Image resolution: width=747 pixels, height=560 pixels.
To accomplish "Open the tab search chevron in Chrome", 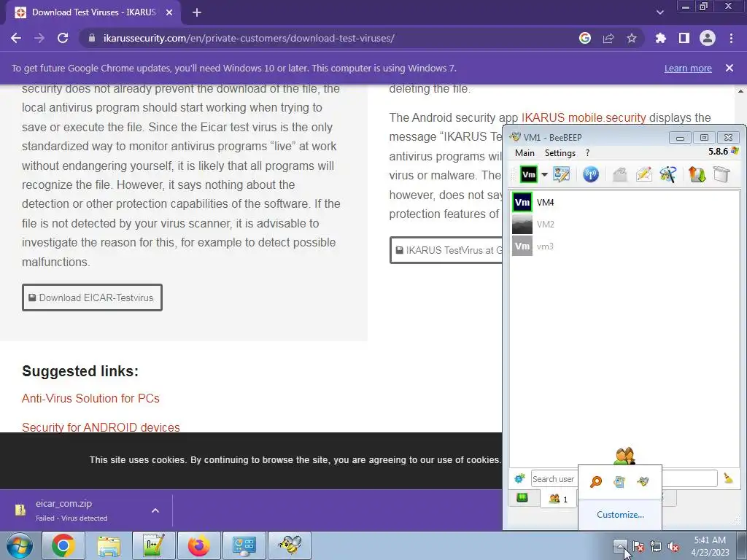I will pyautogui.click(x=659, y=12).
